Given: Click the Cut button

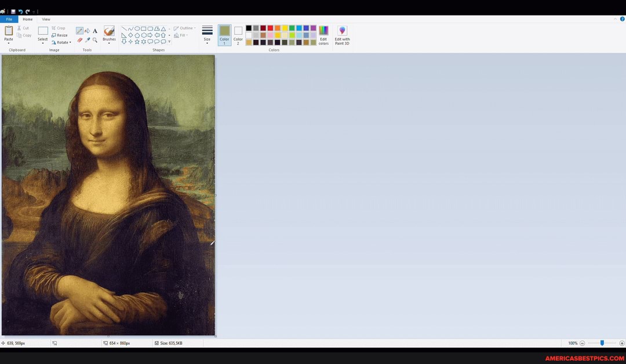Looking at the screenshot, I should [x=23, y=28].
